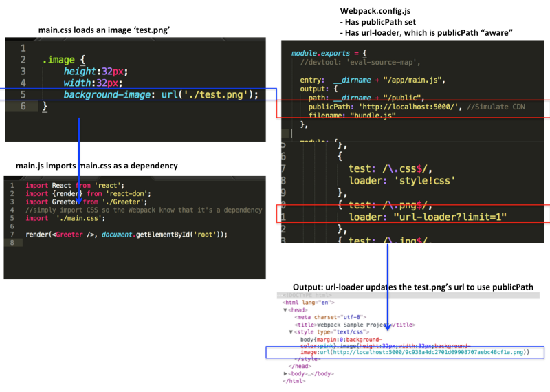Click the body{margin:0;background- css text
This screenshot has width=550, height=392.
(341, 339)
